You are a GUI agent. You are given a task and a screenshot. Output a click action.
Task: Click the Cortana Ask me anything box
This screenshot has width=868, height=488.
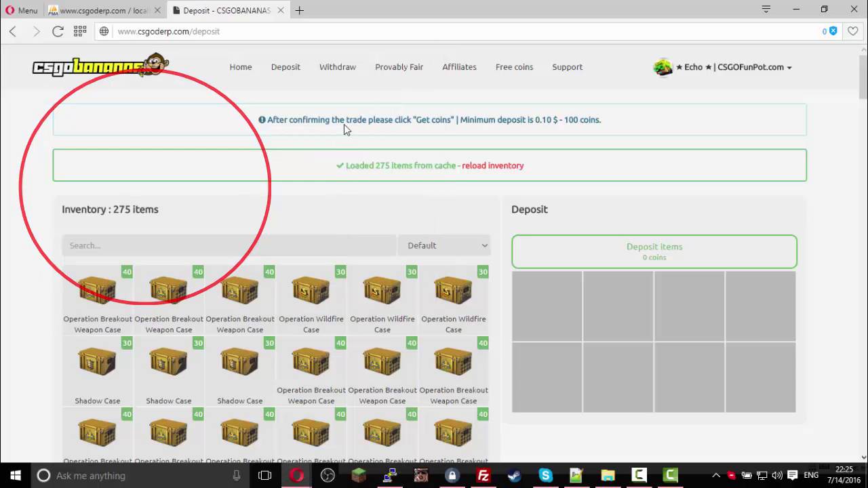140,475
